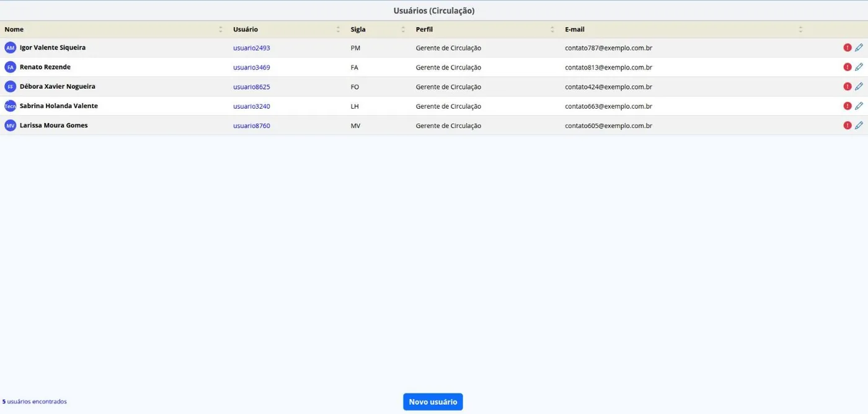Click the MV avatar beside Larissa Moura Gomes
This screenshot has width=868, height=414.
[10, 125]
